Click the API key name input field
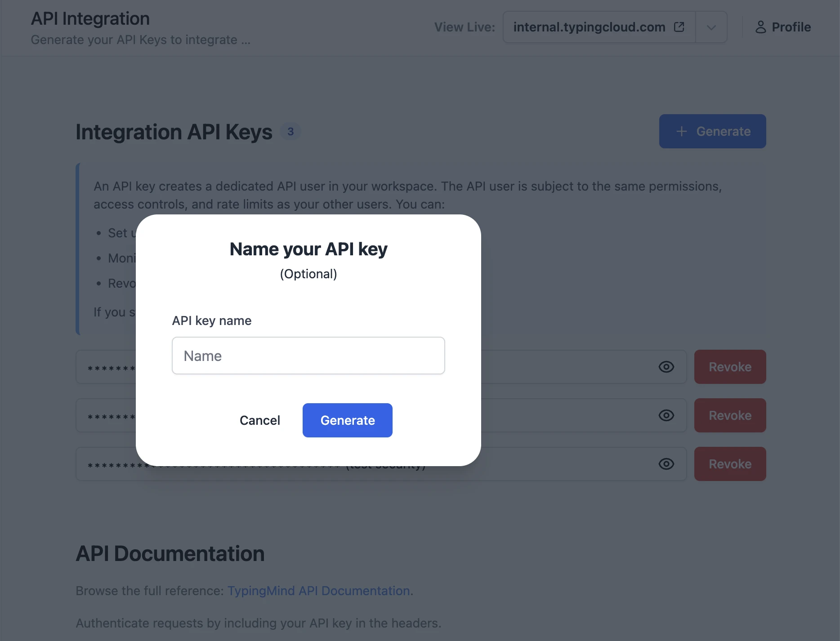 point(308,356)
